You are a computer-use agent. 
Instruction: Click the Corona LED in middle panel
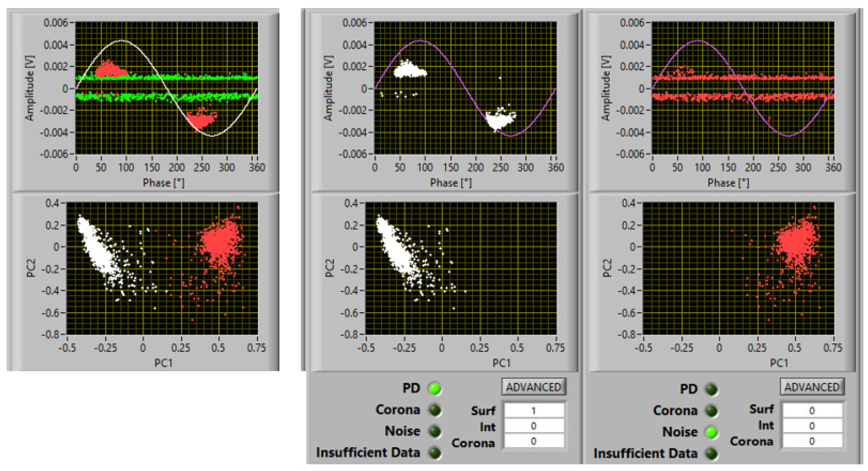[x=435, y=410]
